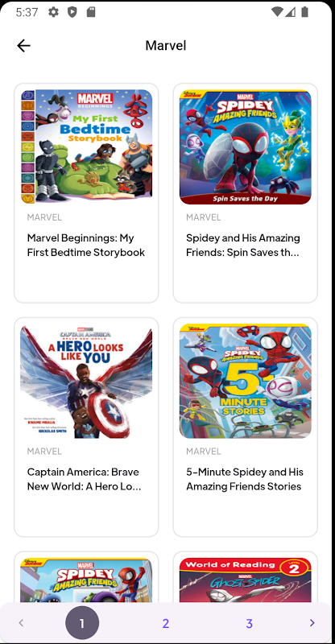
Task: Tap the back arrow icon
Action: point(24,46)
